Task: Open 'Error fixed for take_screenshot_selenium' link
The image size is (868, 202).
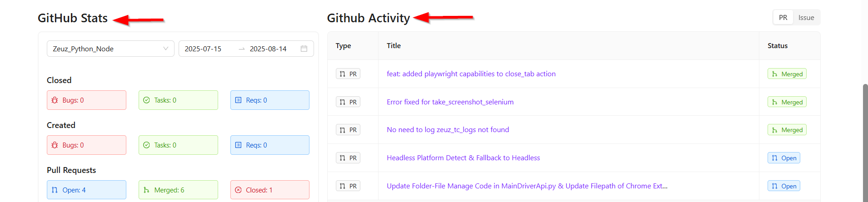Action: tap(450, 102)
